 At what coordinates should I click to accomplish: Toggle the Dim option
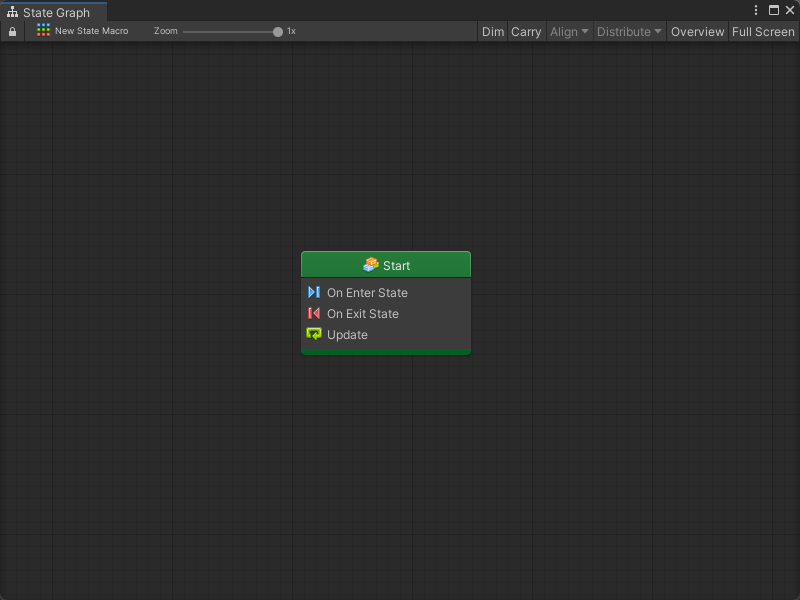coord(493,32)
